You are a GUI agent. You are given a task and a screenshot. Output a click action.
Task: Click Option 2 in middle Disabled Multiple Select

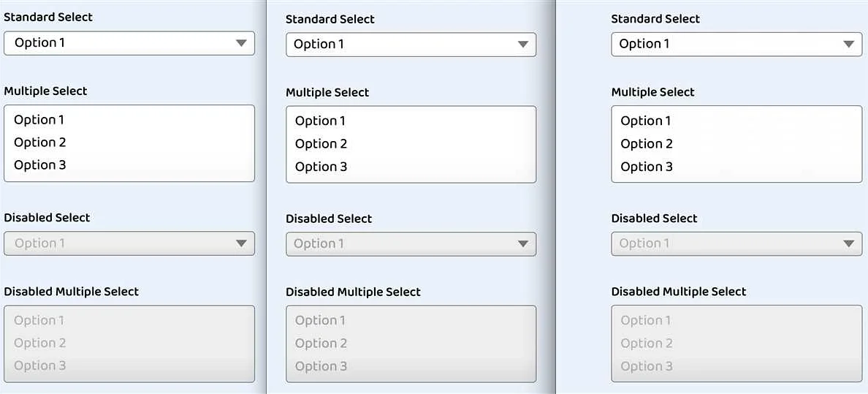point(411,344)
